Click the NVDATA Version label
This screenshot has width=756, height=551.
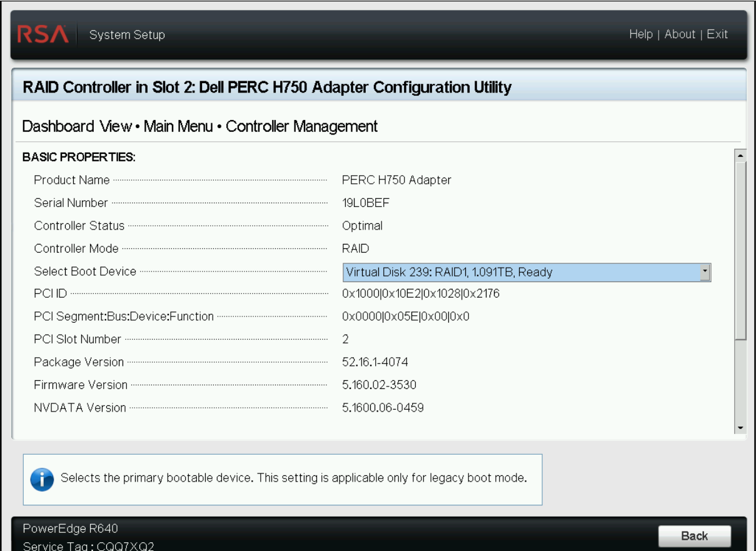point(80,408)
